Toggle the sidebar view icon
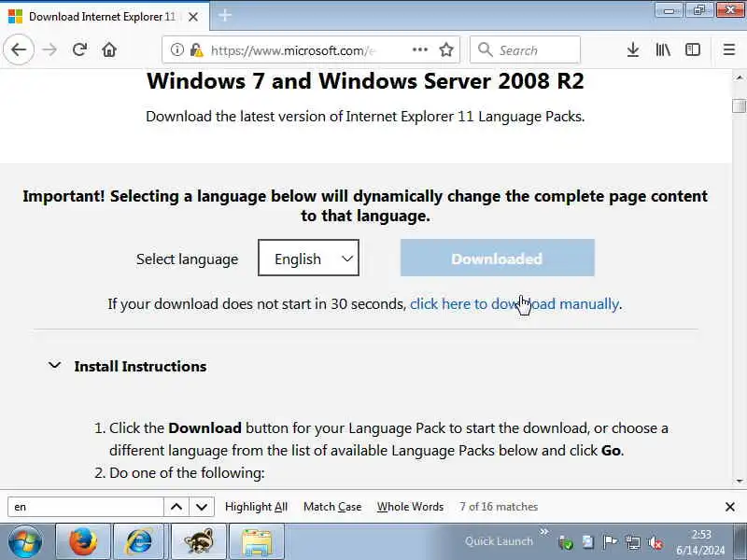The width and height of the screenshot is (747, 560). 692,49
